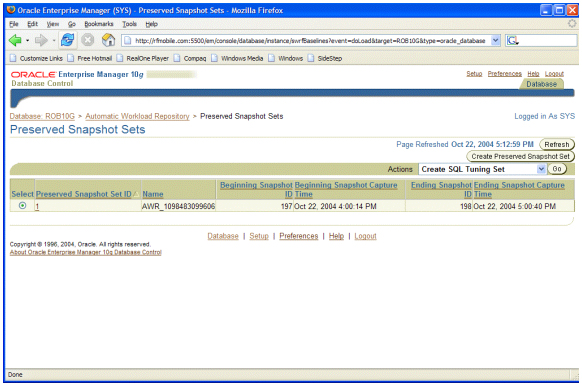Click the page icon in the address bar
Screen dimensions: 582x385
click(x=128, y=40)
